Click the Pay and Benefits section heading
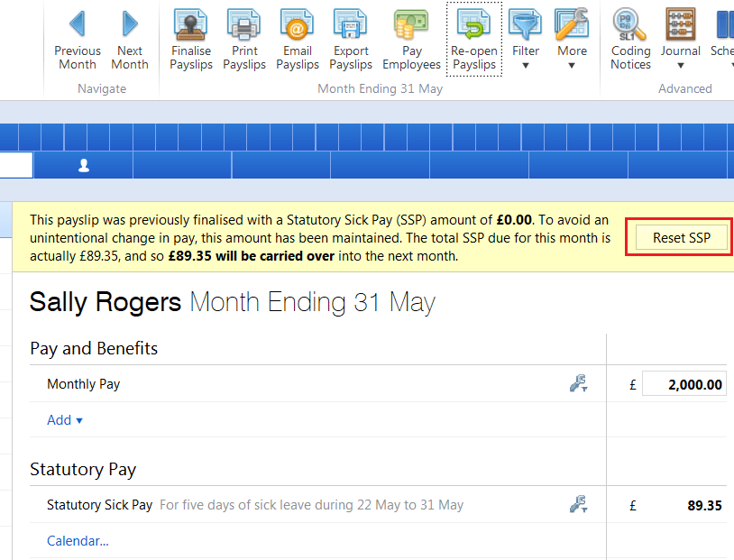 94,348
